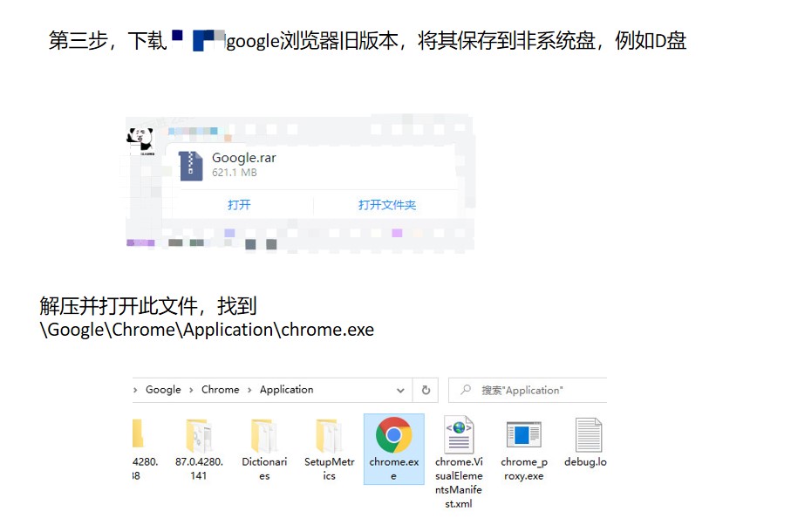Click the Google breadcrumb in the path bar
Viewport: 791px width, 532px height.
(x=164, y=390)
